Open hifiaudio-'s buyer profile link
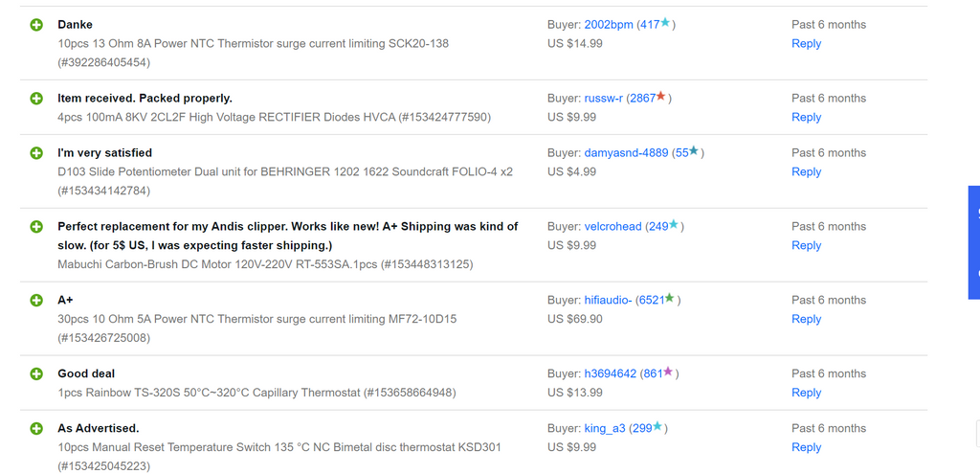 pyautogui.click(x=608, y=301)
